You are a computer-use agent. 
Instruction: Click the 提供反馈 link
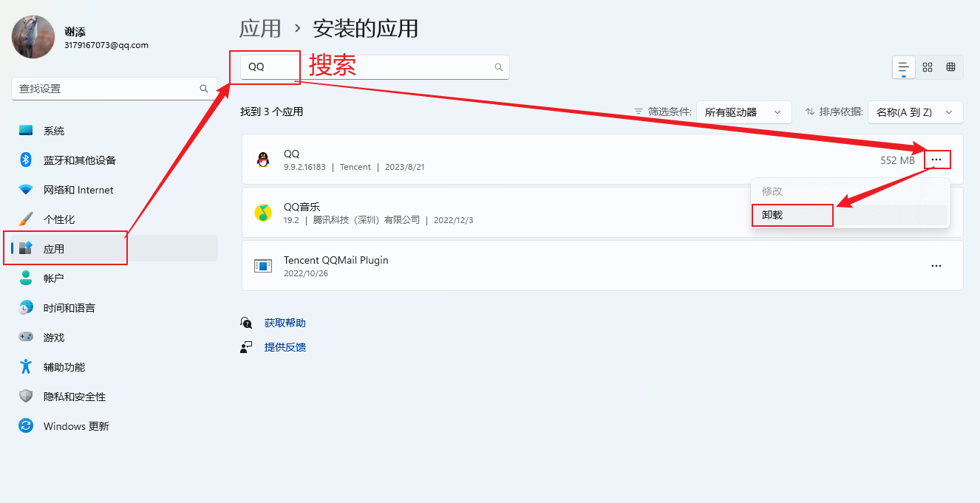tap(285, 346)
